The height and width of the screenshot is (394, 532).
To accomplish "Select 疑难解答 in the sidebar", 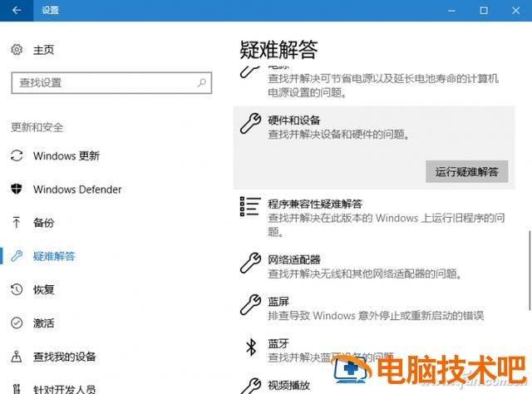I will pos(54,256).
